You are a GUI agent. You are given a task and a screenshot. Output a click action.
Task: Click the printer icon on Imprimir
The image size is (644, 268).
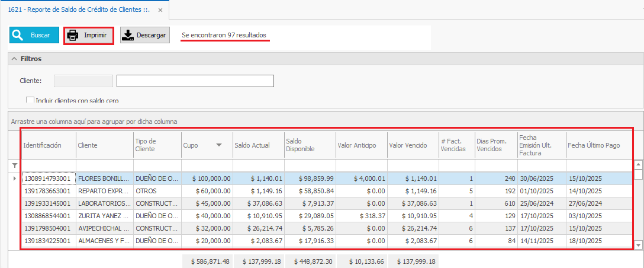pos(73,36)
